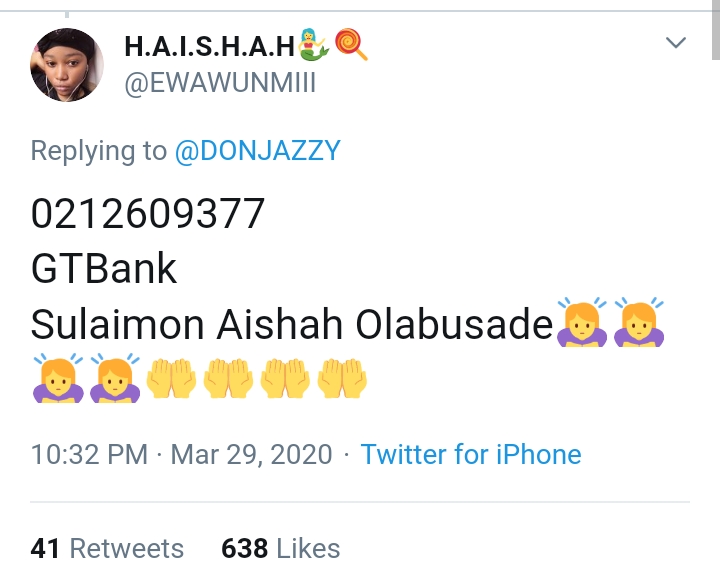Click the last raised hands emoji

[342, 379]
